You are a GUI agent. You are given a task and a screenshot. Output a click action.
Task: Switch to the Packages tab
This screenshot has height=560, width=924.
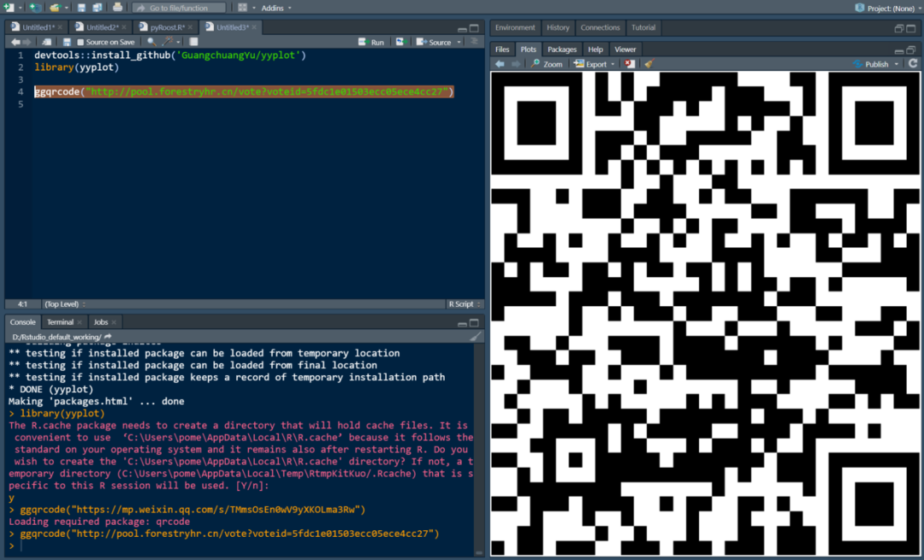pyautogui.click(x=561, y=50)
